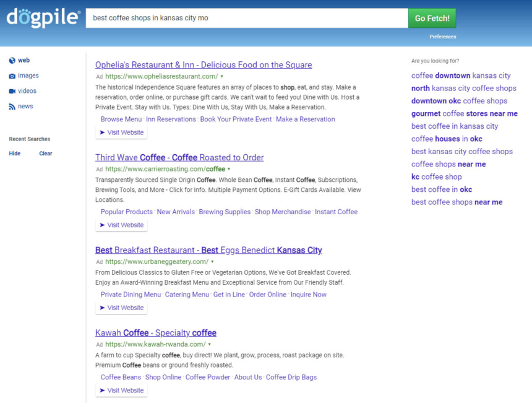Click the videos camcorder icon
532x403 pixels.
click(x=12, y=91)
